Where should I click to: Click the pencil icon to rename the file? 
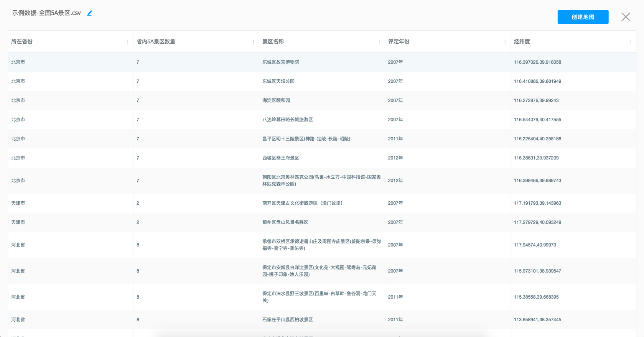coord(90,13)
